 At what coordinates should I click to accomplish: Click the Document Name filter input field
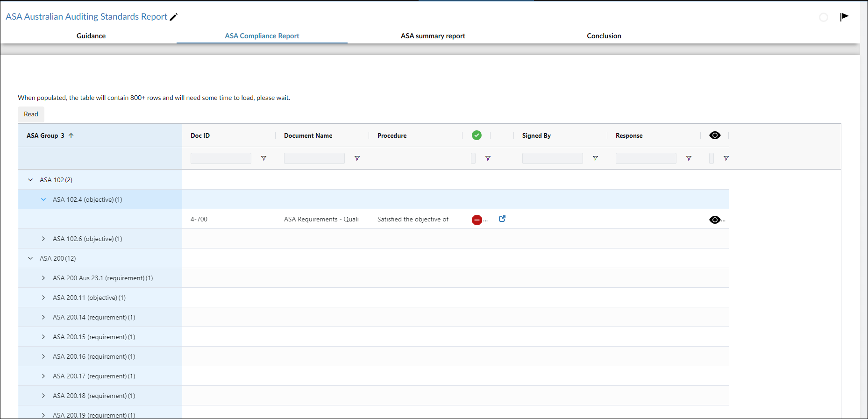314,158
